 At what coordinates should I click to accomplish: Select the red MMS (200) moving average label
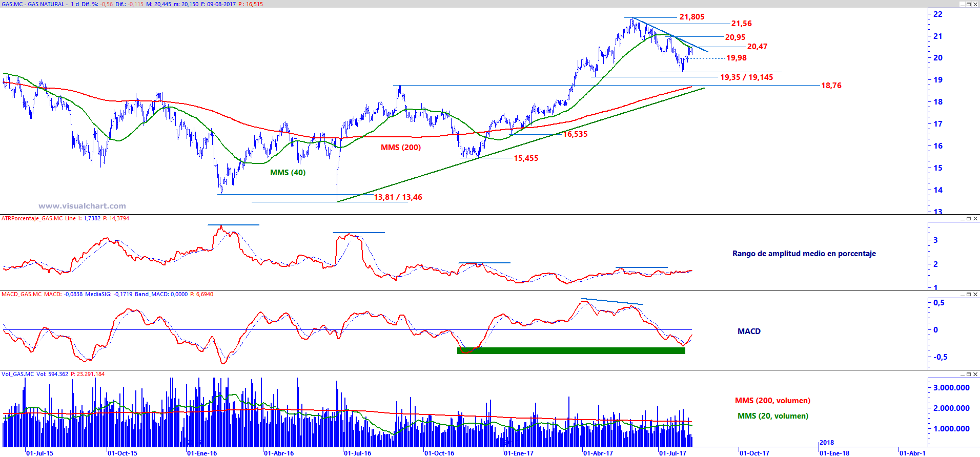pyautogui.click(x=401, y=148)
